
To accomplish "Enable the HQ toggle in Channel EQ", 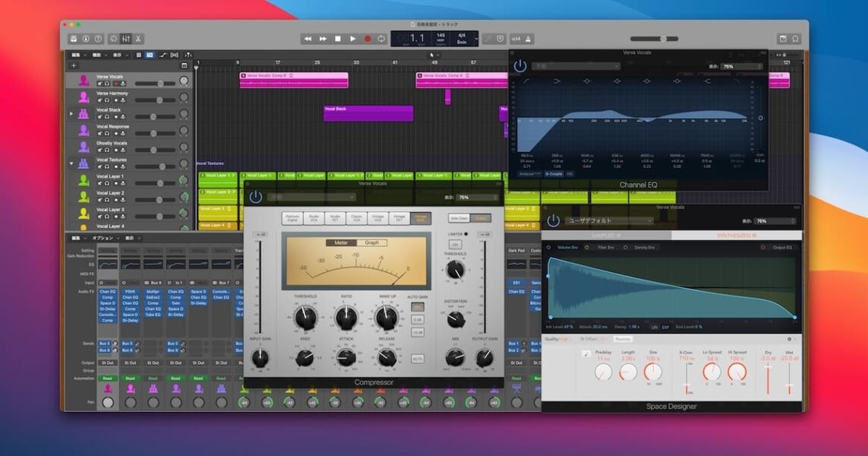I will coord(570,174).
